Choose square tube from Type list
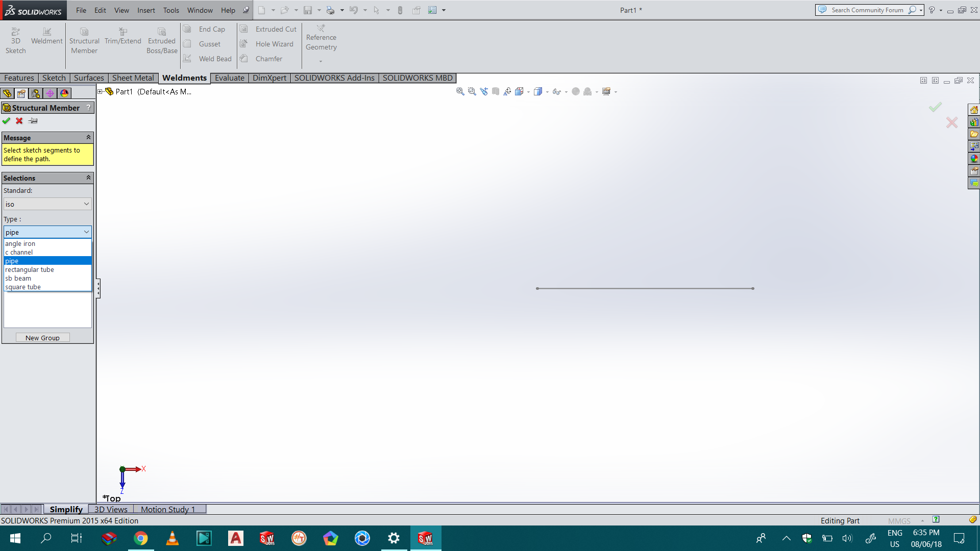 click(x=23, y=287)
